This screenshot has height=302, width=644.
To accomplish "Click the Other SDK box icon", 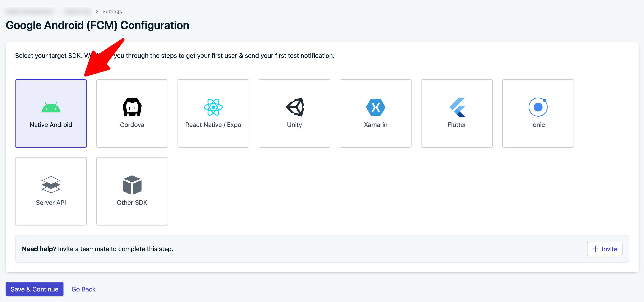I will [x=132, y=185].
